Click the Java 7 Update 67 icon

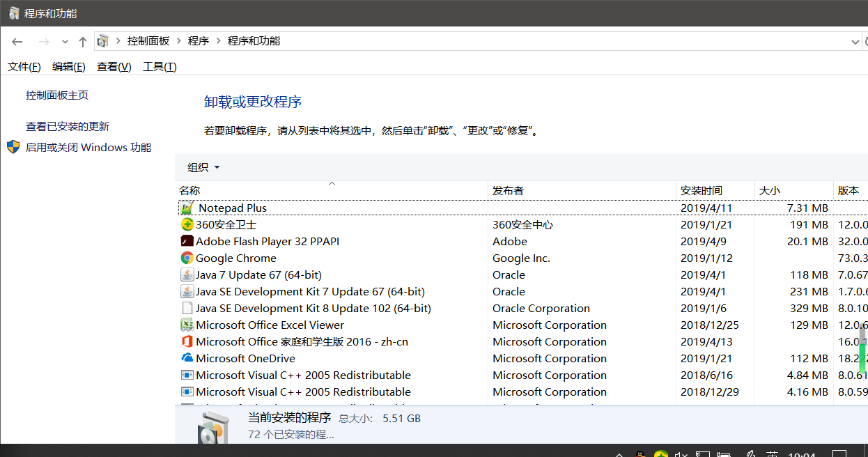[187, 274]
